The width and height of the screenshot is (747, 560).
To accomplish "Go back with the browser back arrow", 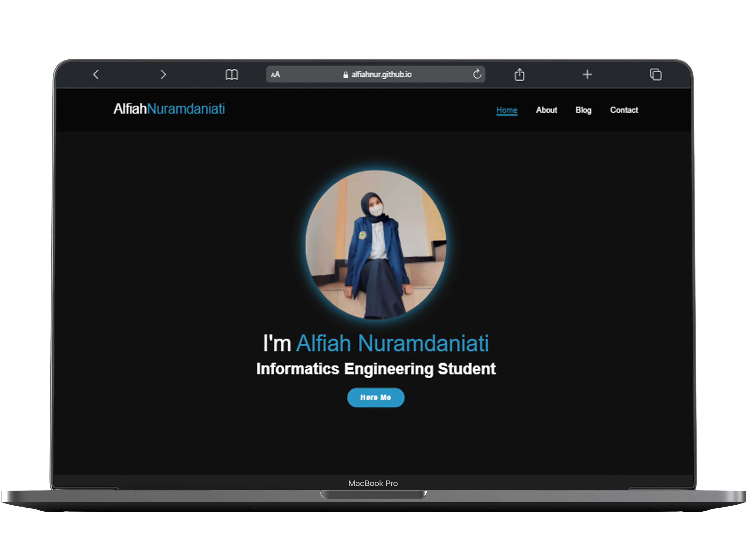I will pos(96,75).
